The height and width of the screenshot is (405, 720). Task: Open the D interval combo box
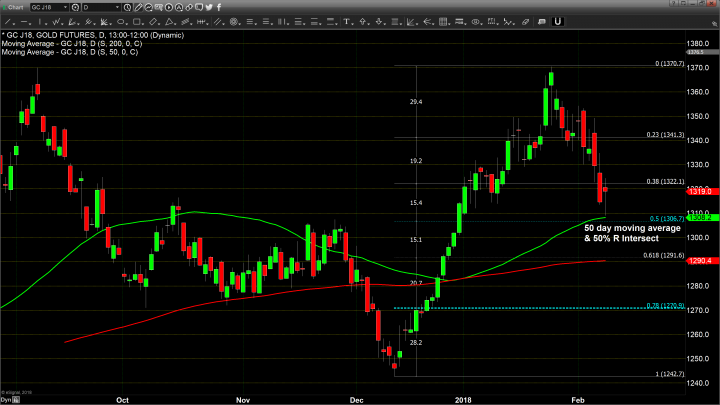point(101,7)
